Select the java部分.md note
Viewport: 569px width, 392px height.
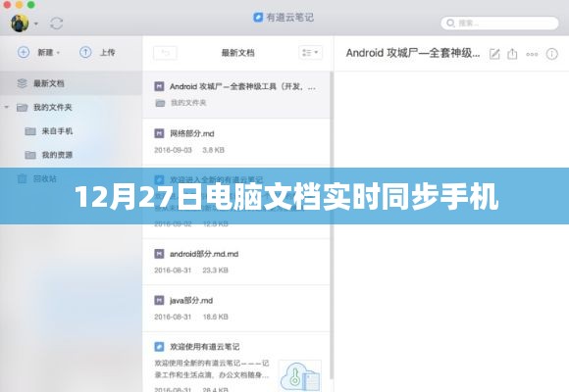[236, 309]
